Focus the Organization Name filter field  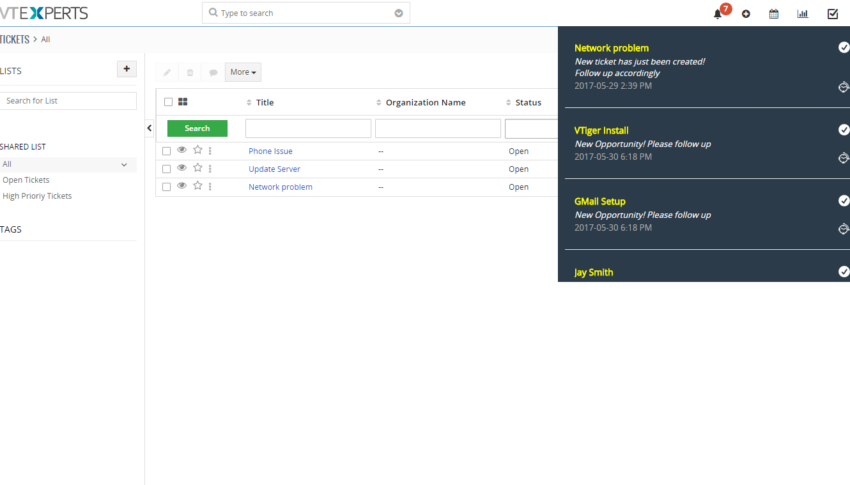pos(438,128)
